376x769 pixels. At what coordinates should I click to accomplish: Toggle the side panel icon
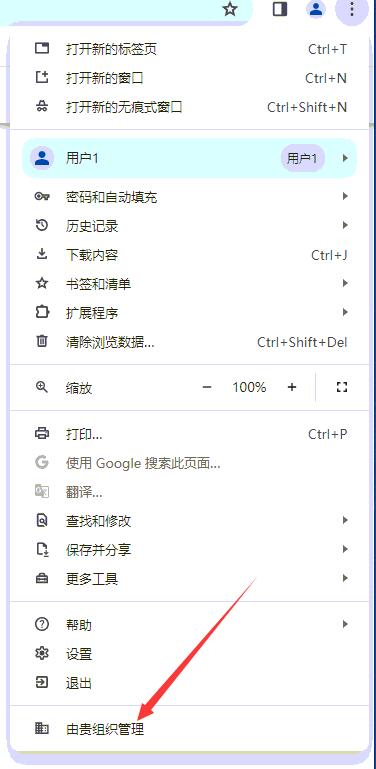click(280, 9)
